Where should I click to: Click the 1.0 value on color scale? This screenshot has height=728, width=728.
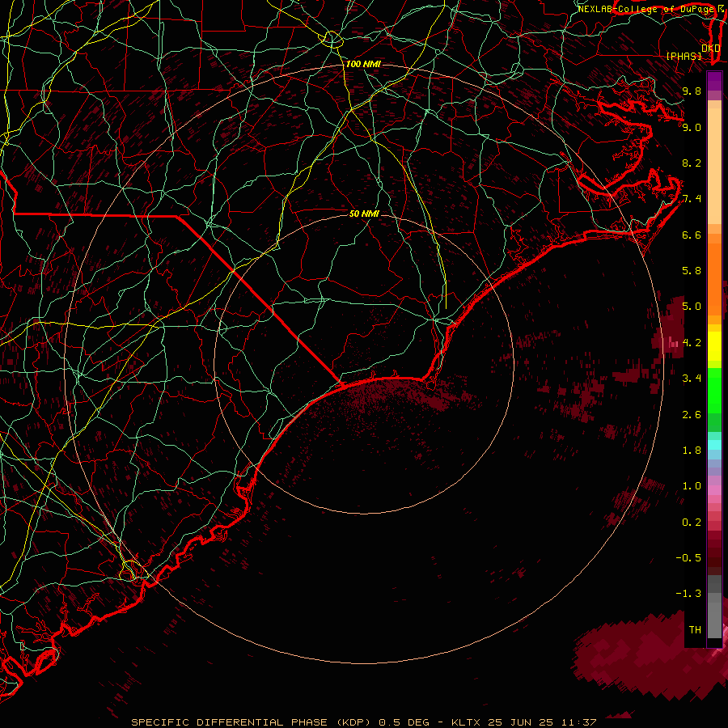tap(692, 486)
